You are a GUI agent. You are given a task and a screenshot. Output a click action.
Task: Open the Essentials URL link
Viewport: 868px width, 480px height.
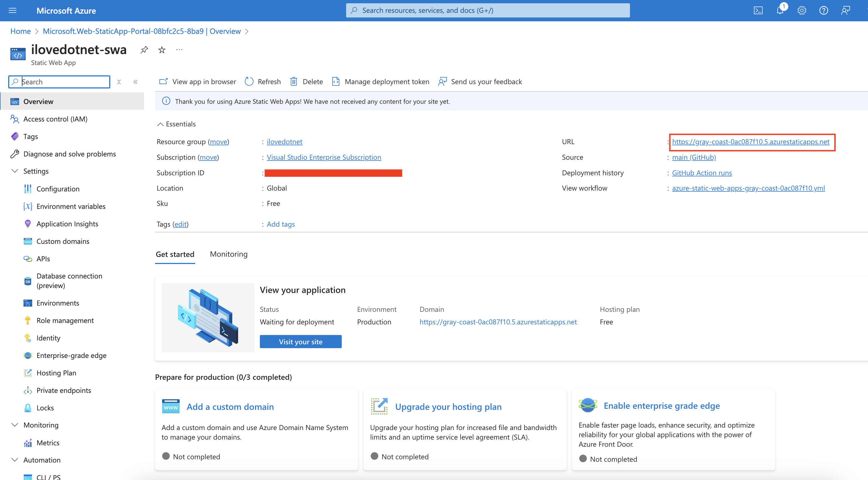click(x=751, y=142)
